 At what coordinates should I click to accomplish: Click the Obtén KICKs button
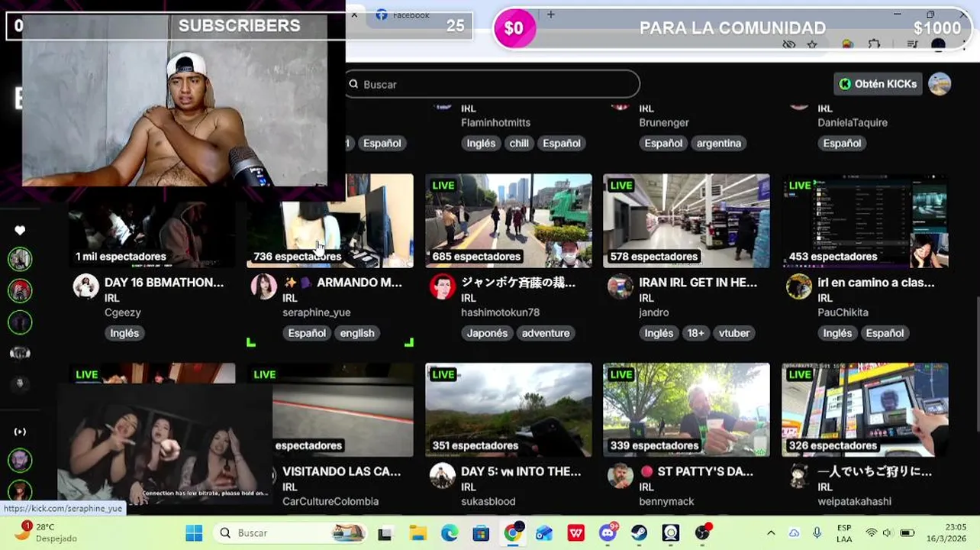pyautogui.click(x=878, y=84)
